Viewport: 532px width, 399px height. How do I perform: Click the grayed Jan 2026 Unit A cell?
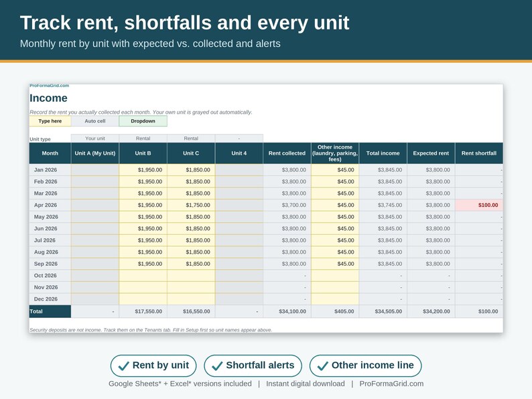click(95, 170)
